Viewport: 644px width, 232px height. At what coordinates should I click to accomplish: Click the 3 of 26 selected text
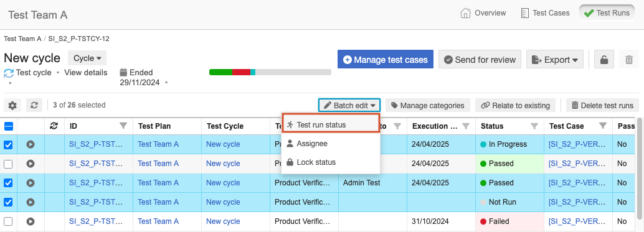point(79,105)
